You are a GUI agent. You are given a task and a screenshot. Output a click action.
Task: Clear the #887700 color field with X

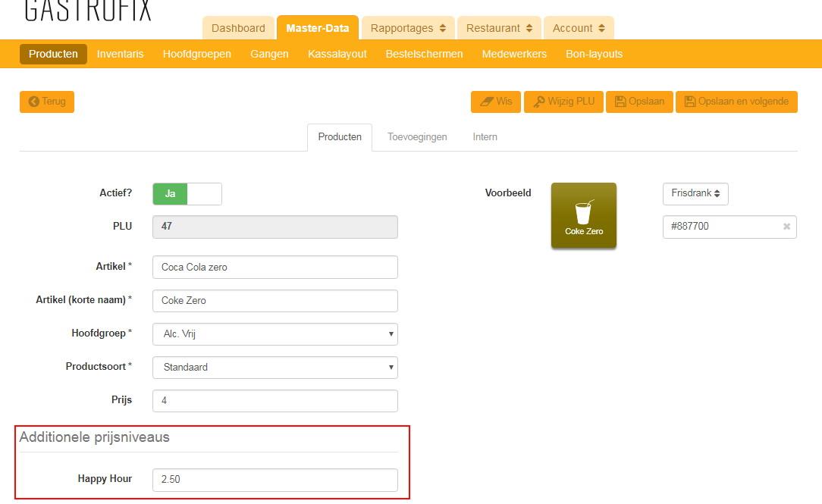coord(786,227)
